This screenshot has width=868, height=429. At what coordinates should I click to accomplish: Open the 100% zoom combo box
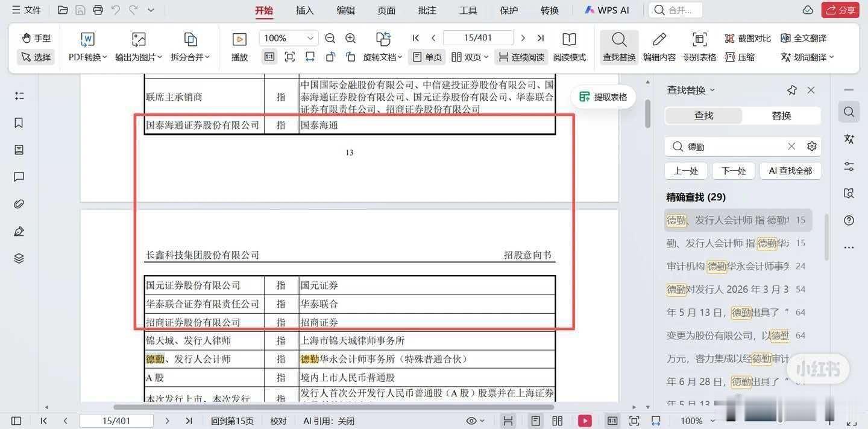288,38
